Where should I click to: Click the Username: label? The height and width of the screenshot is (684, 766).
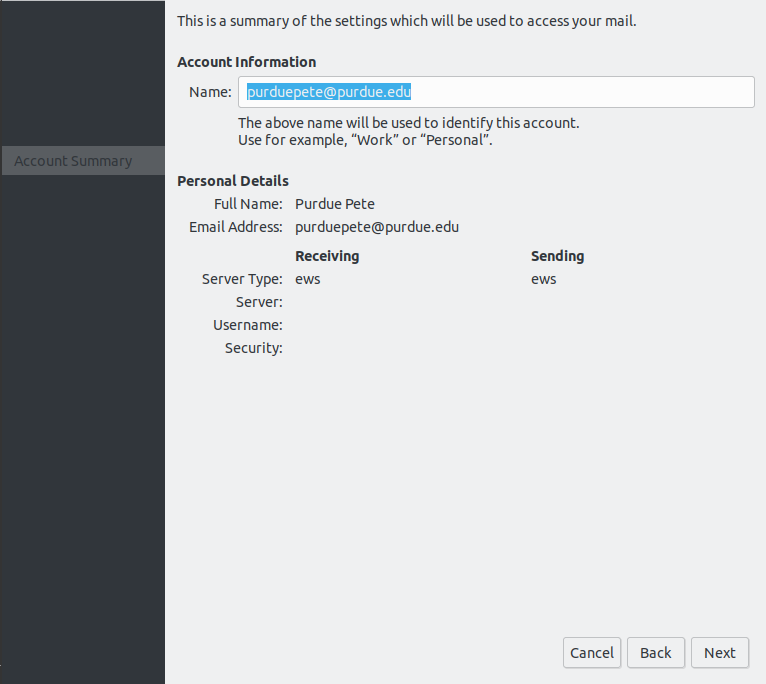248,325
